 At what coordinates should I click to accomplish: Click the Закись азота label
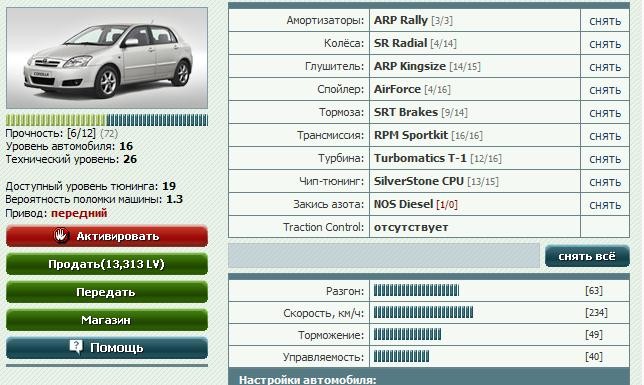[x=329, y=205]
